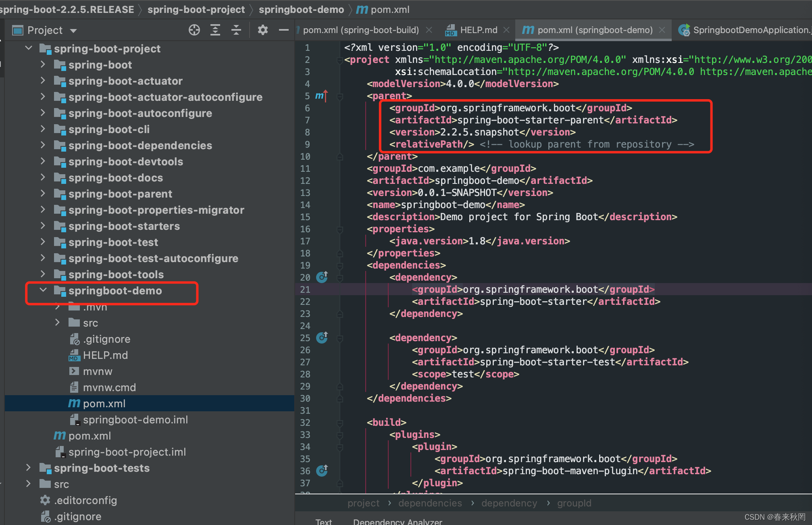Hide the Project panel with minus icon
This screenshot has height=525, width=812.
click(x=284, y=30)
